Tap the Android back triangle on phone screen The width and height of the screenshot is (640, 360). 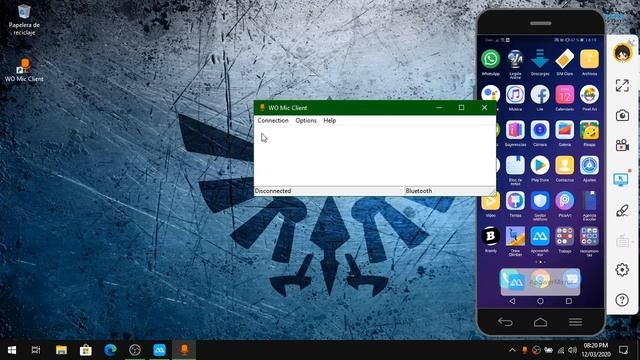point(512,301)
